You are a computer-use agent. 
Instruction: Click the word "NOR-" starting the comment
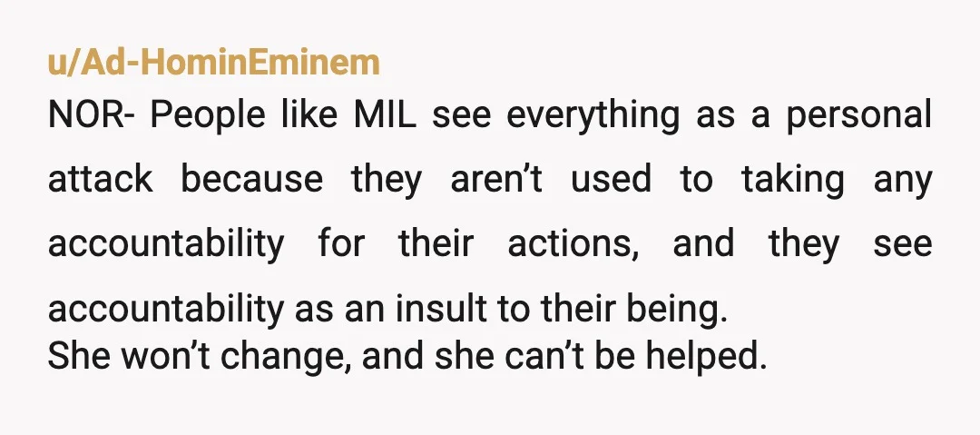pos(90,114)
